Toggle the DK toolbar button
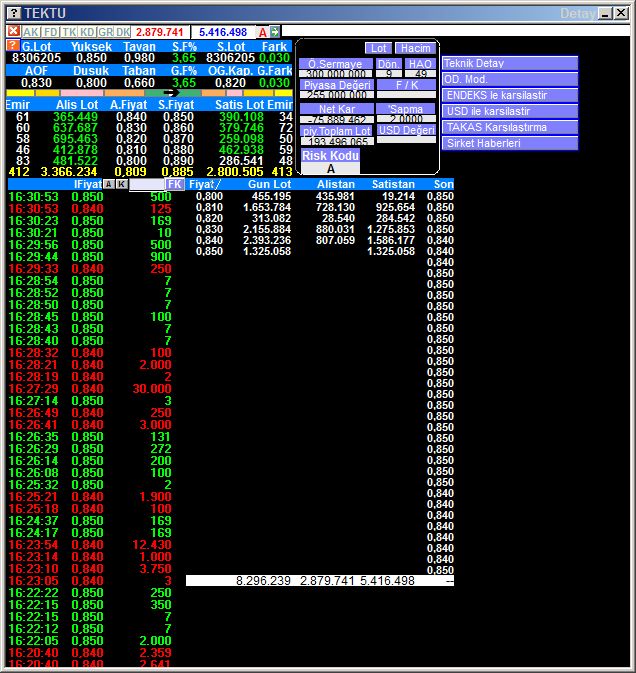The image size is (636, 673). [x=123, y=32]
